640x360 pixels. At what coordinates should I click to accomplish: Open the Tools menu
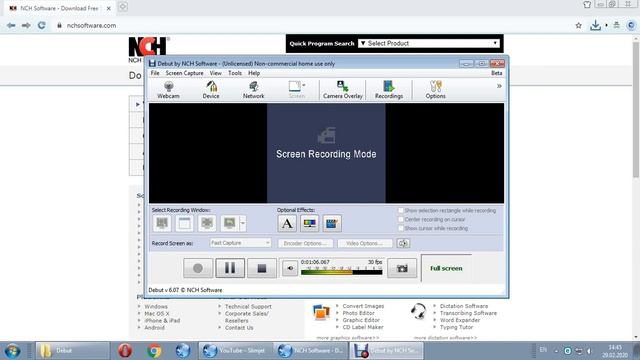tap(235, 73)
